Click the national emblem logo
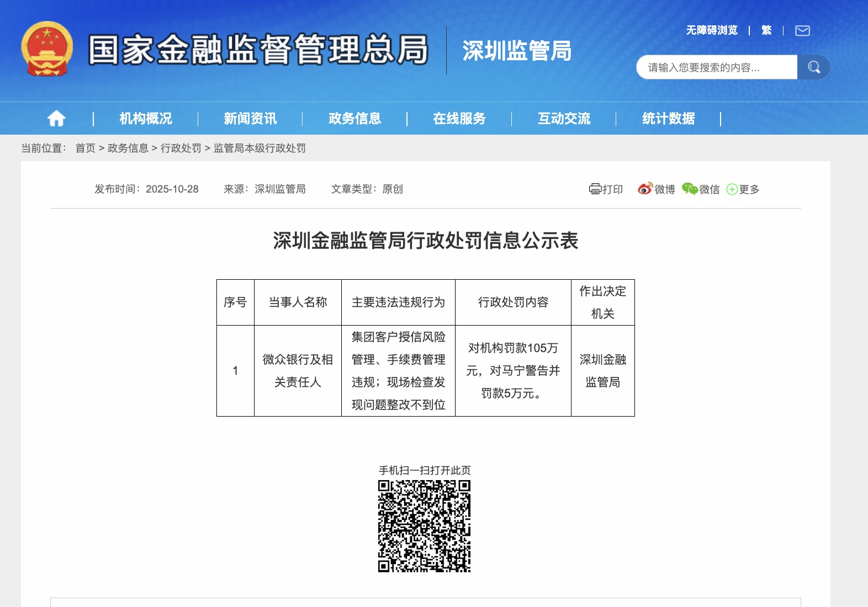868x607 pixels. pos(47,49)
